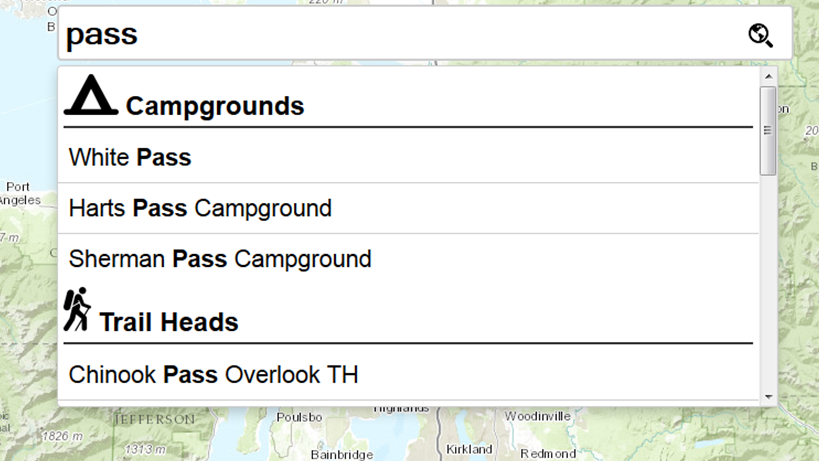This screenshot has height=461, width=819.
Task: Click the Port Angeles map label
Action: (18, 193)
